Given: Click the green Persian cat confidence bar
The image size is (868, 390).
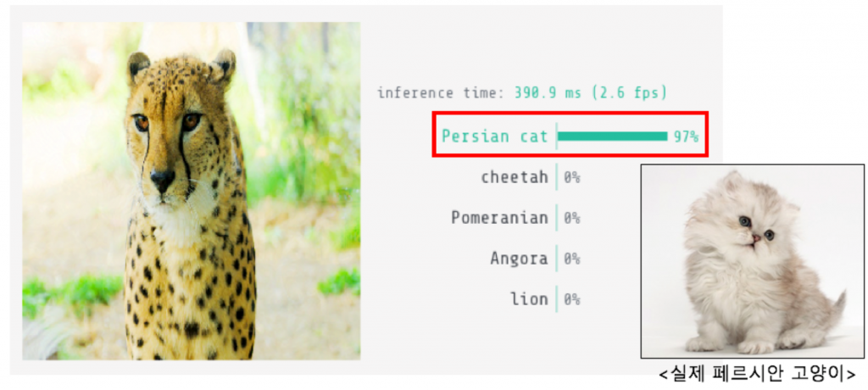Looking at the screenshot, I should tap(612, 136).
